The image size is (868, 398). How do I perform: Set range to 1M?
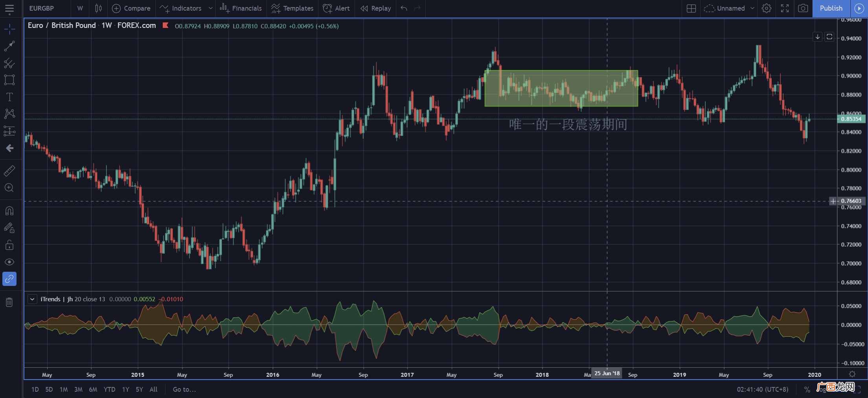click(64, 389)
